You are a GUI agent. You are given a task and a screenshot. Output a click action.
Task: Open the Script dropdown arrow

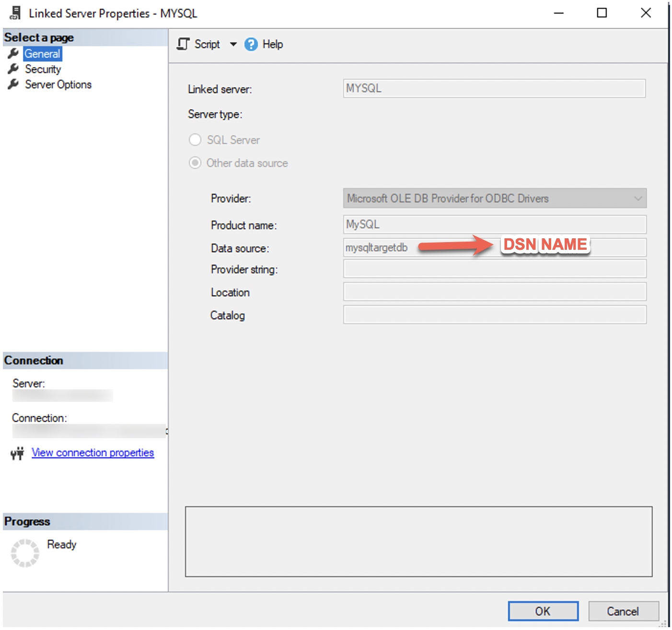pos(233,44)
